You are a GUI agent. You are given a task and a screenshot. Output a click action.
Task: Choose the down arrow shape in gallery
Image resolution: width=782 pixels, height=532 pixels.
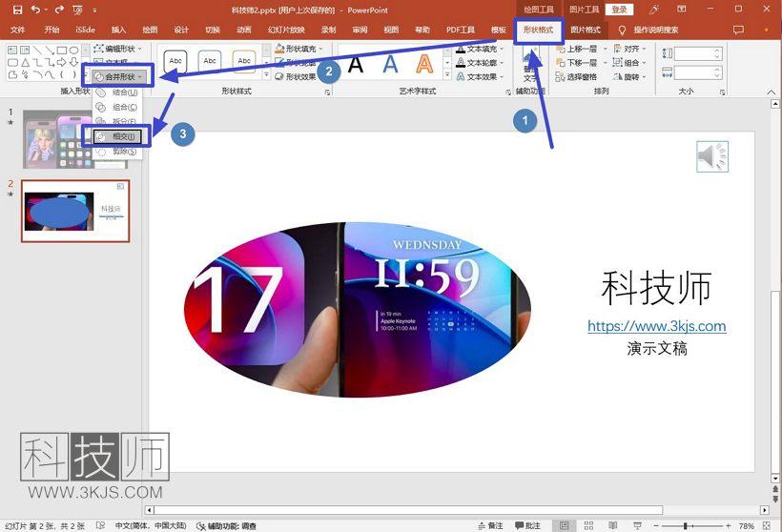(73, 62)
